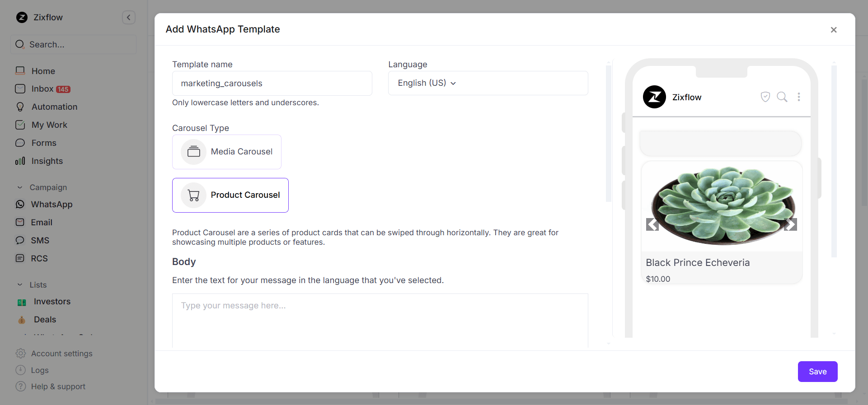Select the WhatsApp campaign channel icon

[20, 204]
